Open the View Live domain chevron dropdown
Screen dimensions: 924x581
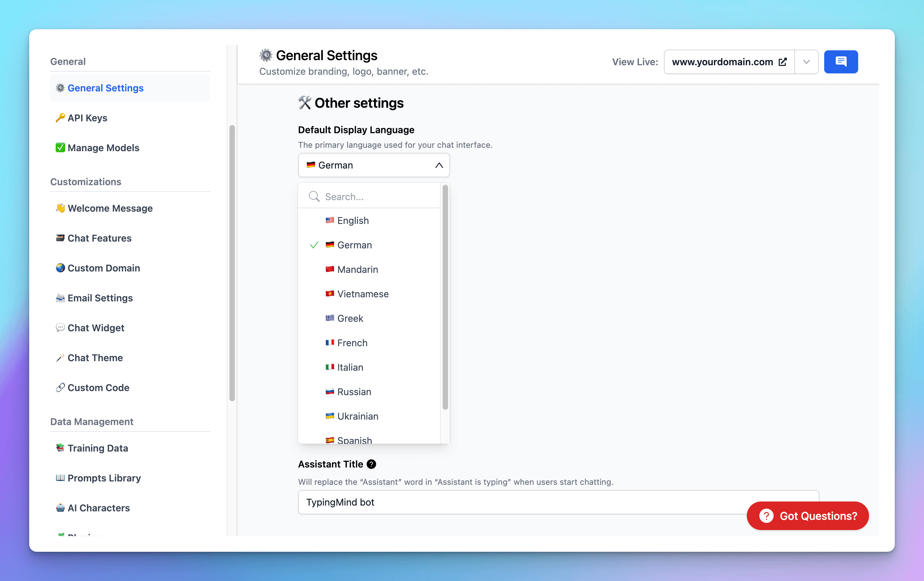[806, 62]
